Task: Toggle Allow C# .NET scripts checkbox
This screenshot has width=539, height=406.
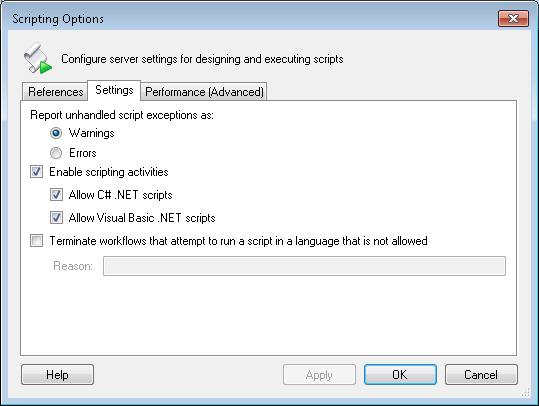Action: point(56,195)
